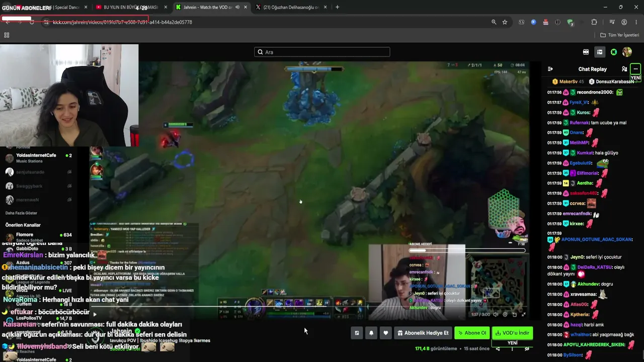The height and width of the screenshot is (362, 644).
Task: Click the icon left of the green Kick icon
Action: (x=600, y=52)
